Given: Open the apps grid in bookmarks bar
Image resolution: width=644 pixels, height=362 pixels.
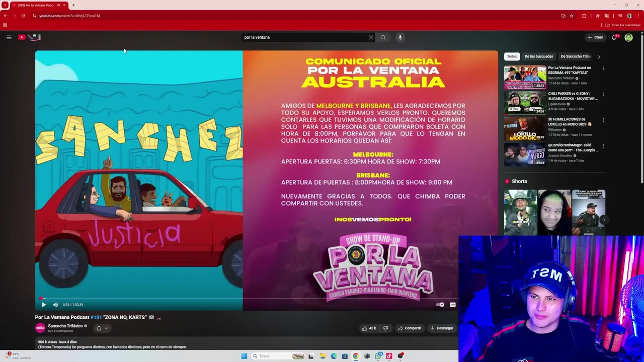Looking at the screenshot, I should [5, 25].
